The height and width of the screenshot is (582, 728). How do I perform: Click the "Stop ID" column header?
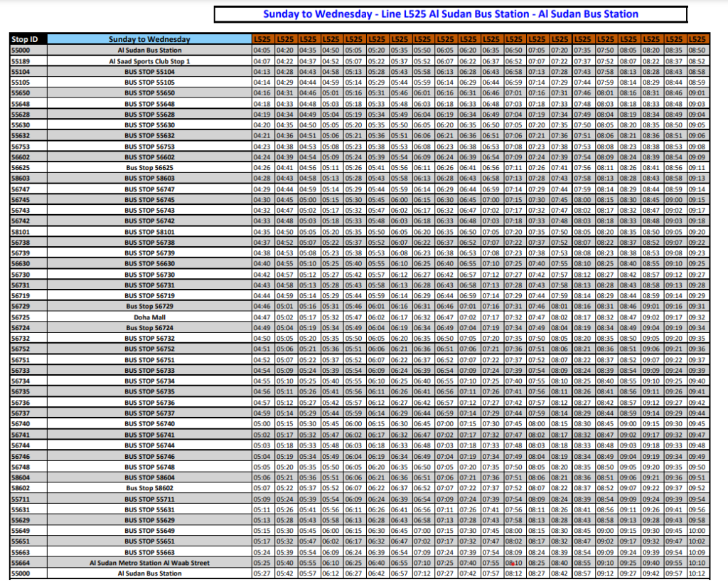coord(24,40)
